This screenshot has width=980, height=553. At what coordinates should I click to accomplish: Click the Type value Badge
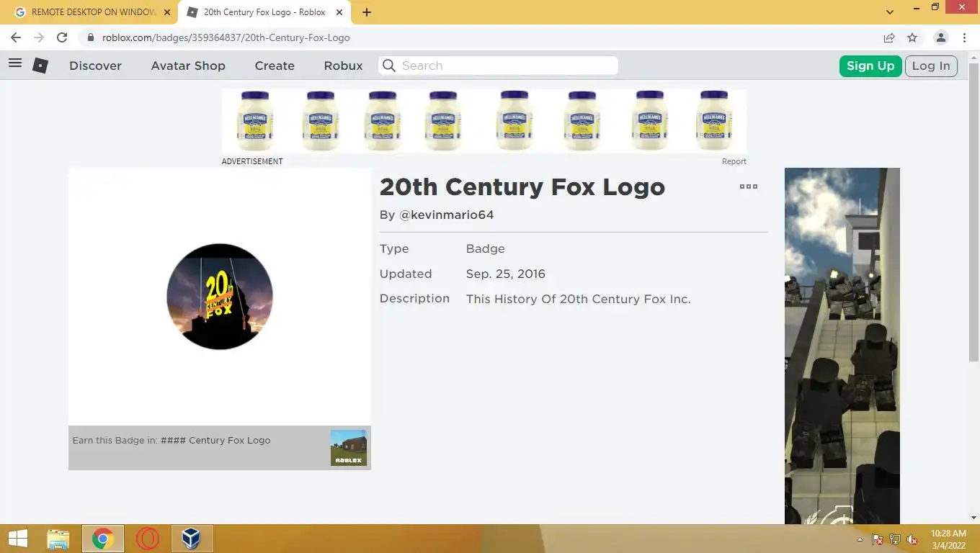485,248
